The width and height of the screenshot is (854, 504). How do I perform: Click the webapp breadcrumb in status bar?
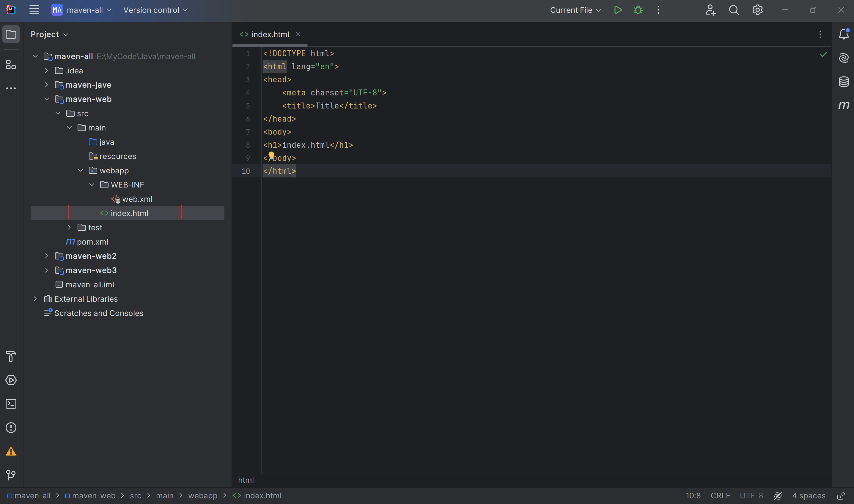tap(203, 495)
